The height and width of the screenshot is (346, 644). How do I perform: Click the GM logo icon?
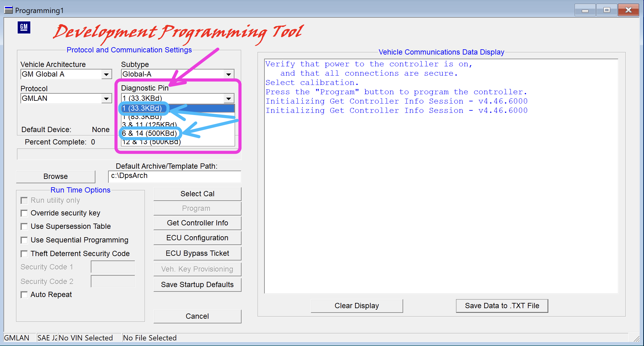click(x=24, y=27)
